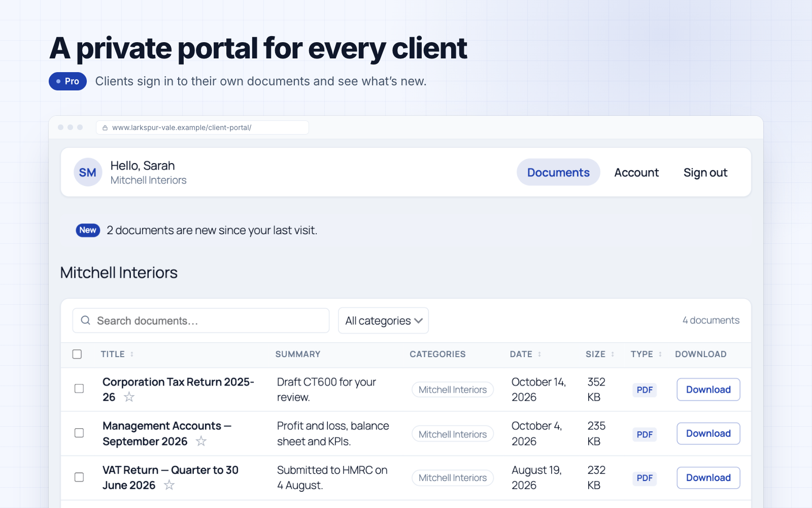Download the Corporation Tax Return PDF
Image resolution: width=812 pixels, height=508 pixels.
708,390
